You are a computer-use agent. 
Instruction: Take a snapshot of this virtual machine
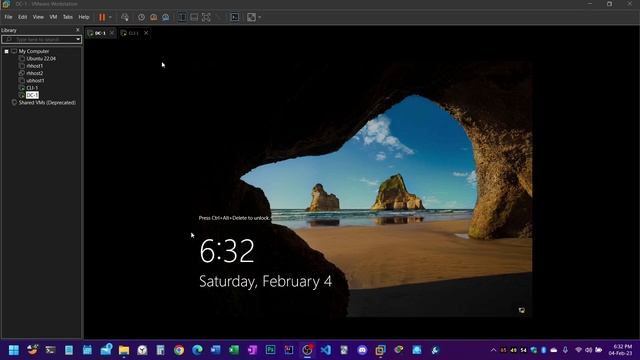pos(141,17)
